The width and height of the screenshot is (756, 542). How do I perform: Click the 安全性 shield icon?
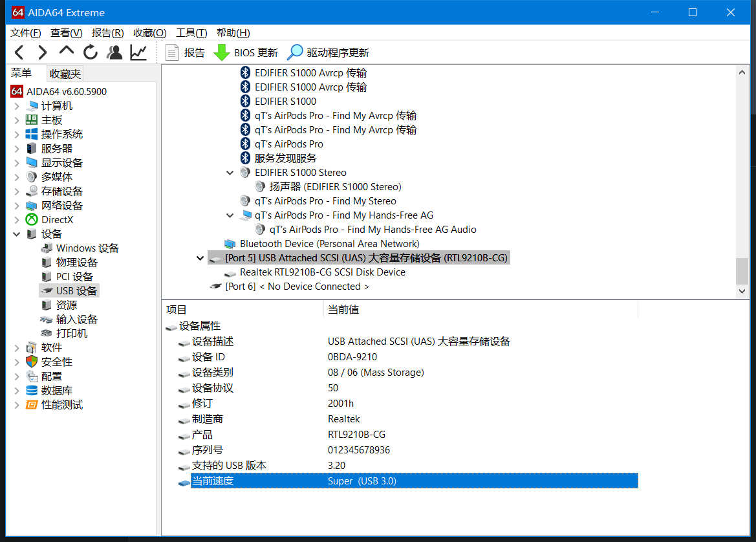[x=32, y=362]
